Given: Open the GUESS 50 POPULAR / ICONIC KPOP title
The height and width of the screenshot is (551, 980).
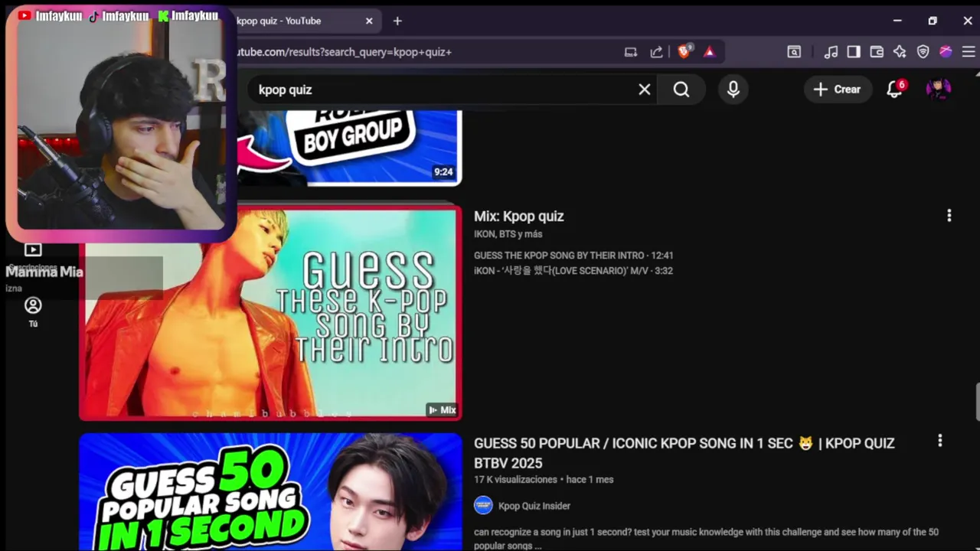Looking at the screenshot, I should point(684,453).
